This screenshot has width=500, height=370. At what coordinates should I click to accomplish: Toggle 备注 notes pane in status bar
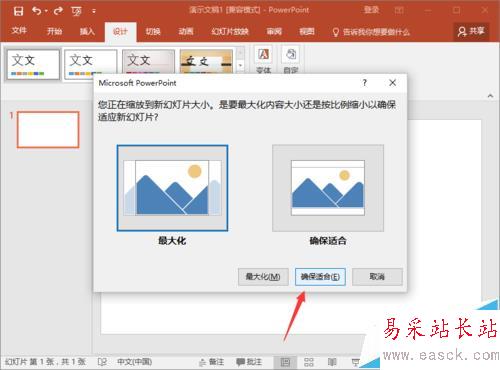tap(211, 362)
